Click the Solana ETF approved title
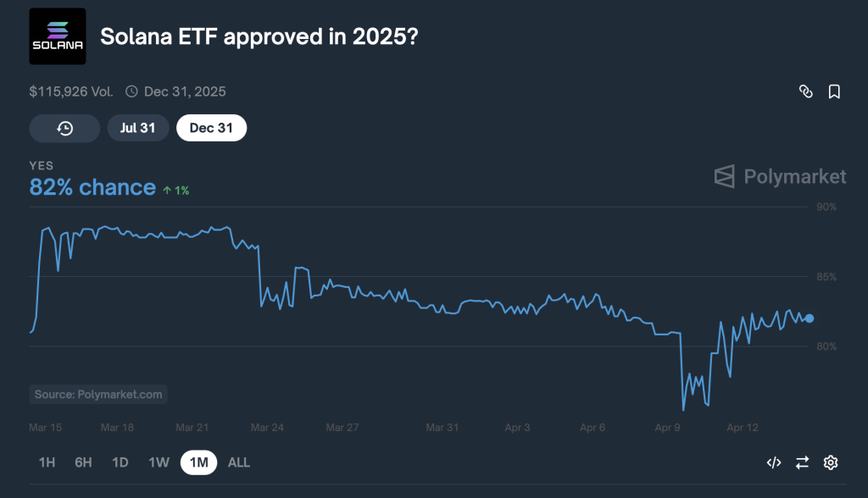This screenshot has height=498, width=868. point(259,36)
